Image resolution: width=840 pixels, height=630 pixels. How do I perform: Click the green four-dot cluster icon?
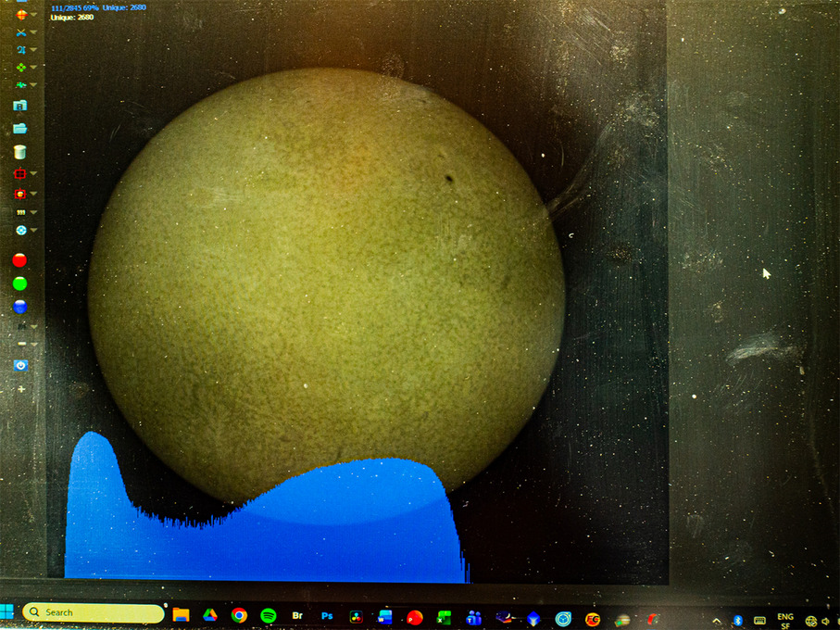coord(19,68)
